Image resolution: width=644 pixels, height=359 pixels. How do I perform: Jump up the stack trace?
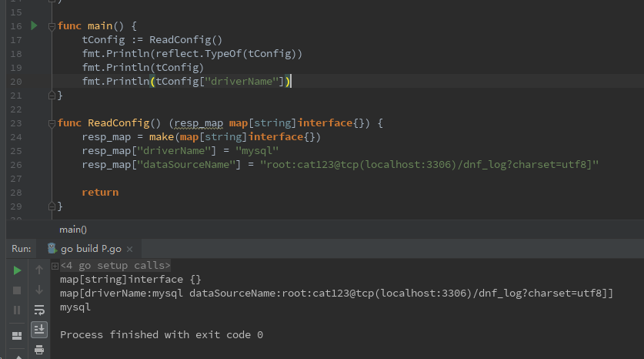pyautogui.click(x=39, y=270)
